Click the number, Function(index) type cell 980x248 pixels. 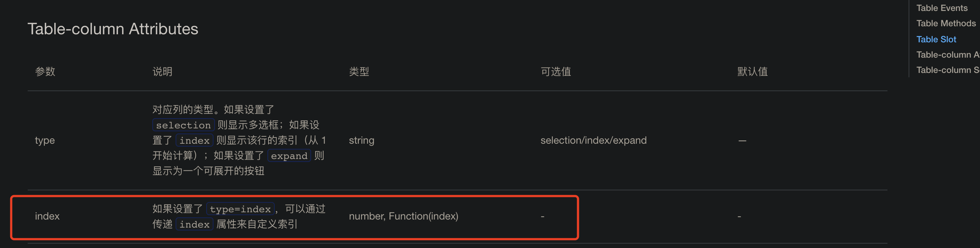tap(404, 216)
